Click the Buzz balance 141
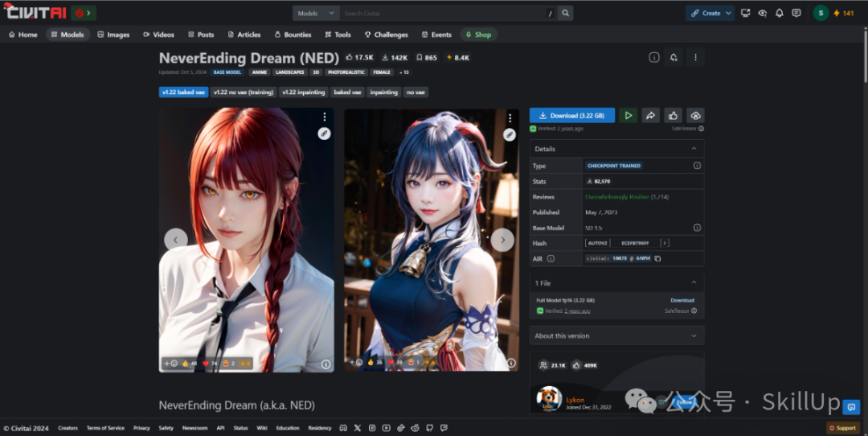This screenshot has height=436, width=868. [x=844, y=13]
